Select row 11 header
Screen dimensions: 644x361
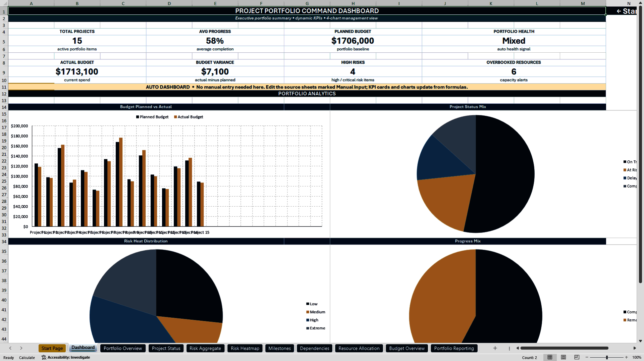click(x=4, y=87)
